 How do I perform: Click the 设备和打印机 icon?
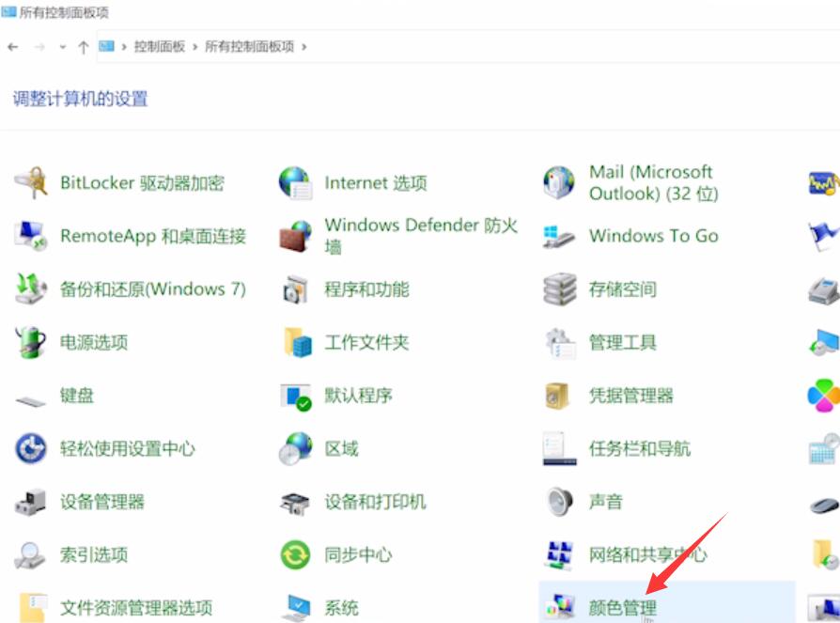pyautogui.click(x=295, y=503)
